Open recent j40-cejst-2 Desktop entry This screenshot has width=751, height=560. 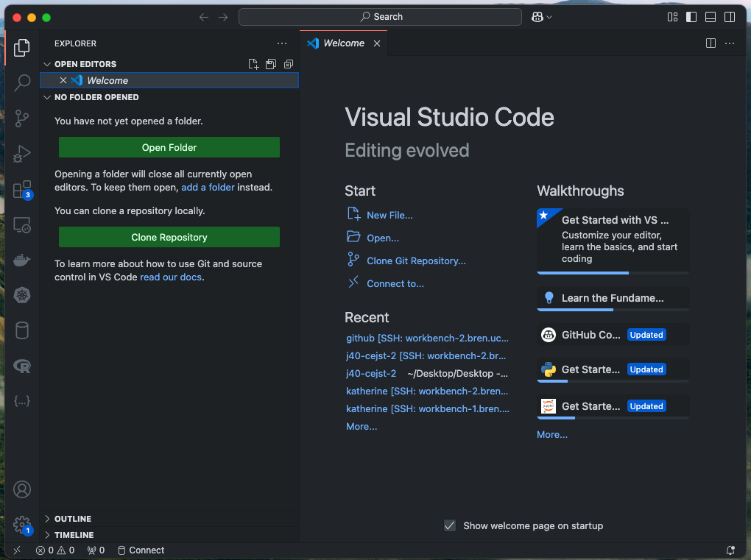(x=371, y=373)
